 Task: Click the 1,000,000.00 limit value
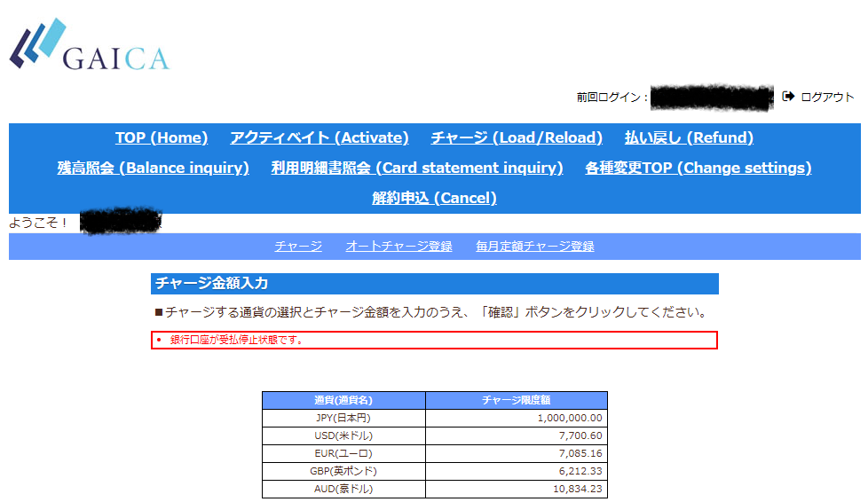click(570, 418)
